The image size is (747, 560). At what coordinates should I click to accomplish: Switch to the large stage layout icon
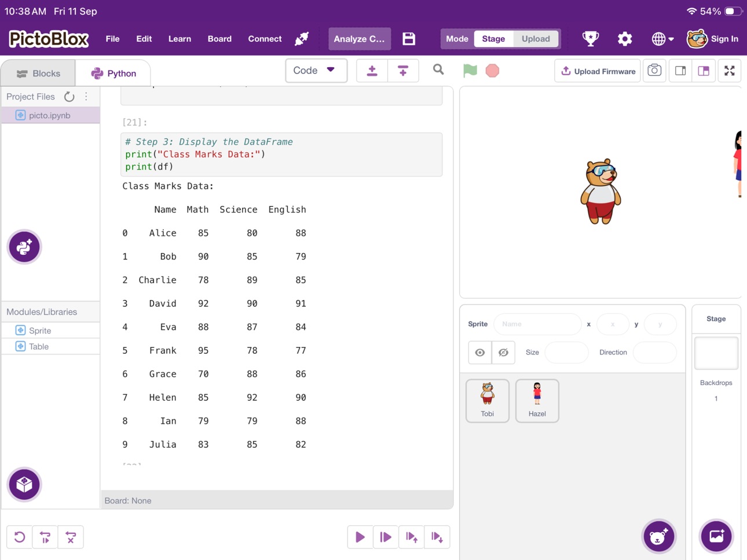(x=704, y=71)
